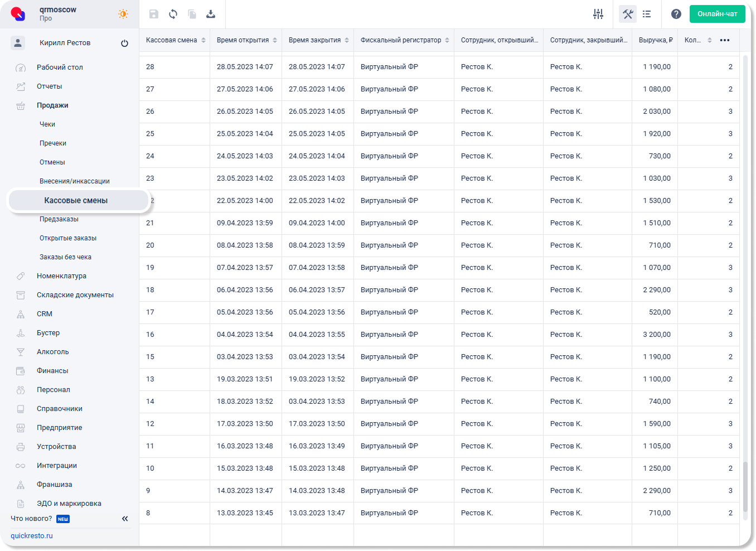Switch to the list view icon
This screenshot has width=756, height=551.
click(x=647, y=14)
